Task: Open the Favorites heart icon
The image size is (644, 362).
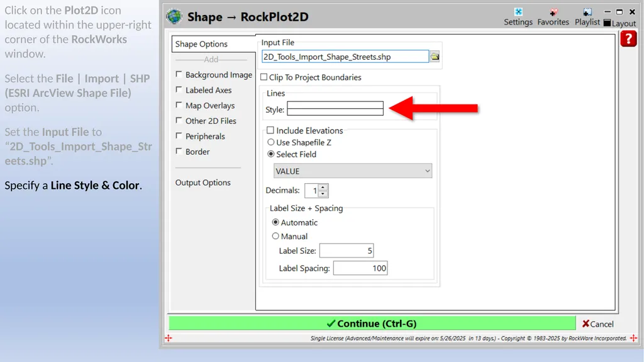Action: point(553,17)
